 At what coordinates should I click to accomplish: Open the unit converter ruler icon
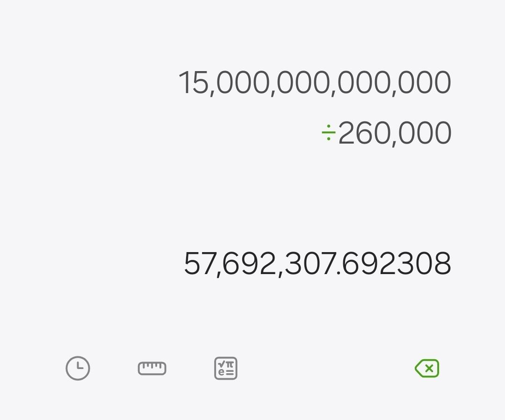pos(152,369)
